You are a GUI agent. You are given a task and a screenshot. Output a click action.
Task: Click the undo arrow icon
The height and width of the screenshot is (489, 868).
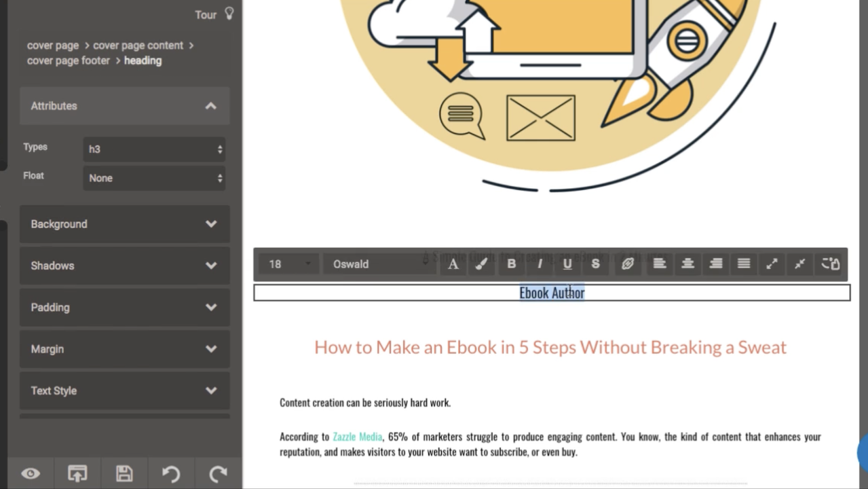pos(171,473)
